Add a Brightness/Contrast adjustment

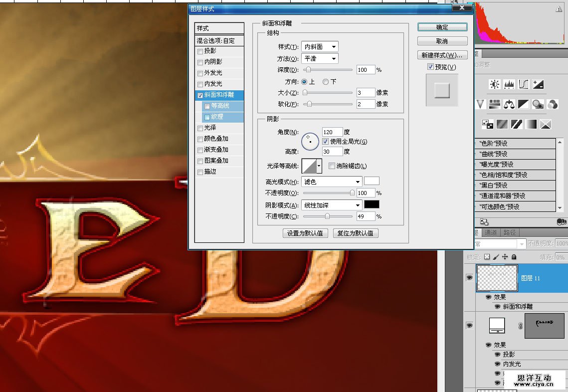(x=494, y=85)
